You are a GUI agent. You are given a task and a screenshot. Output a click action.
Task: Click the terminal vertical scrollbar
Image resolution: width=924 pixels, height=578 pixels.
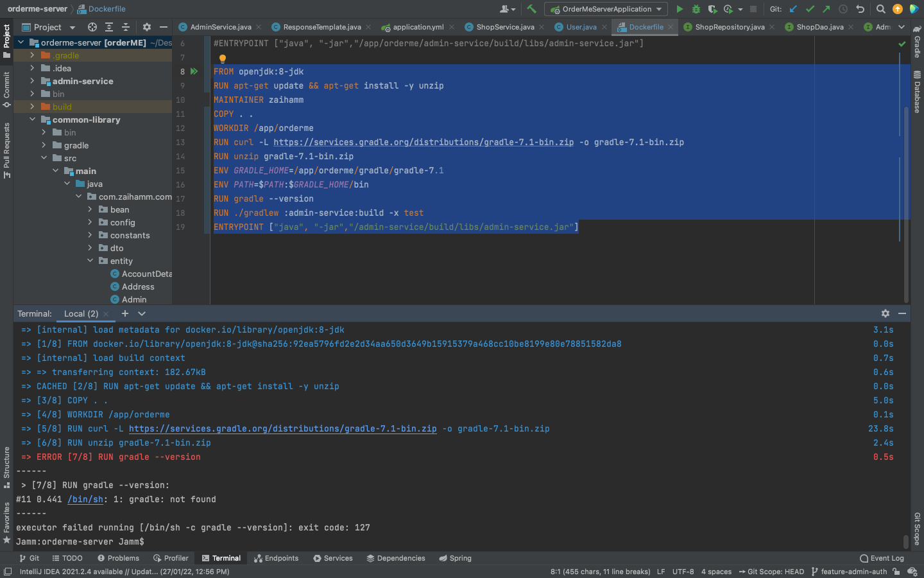pyautogui.click(x=906, y=541)
